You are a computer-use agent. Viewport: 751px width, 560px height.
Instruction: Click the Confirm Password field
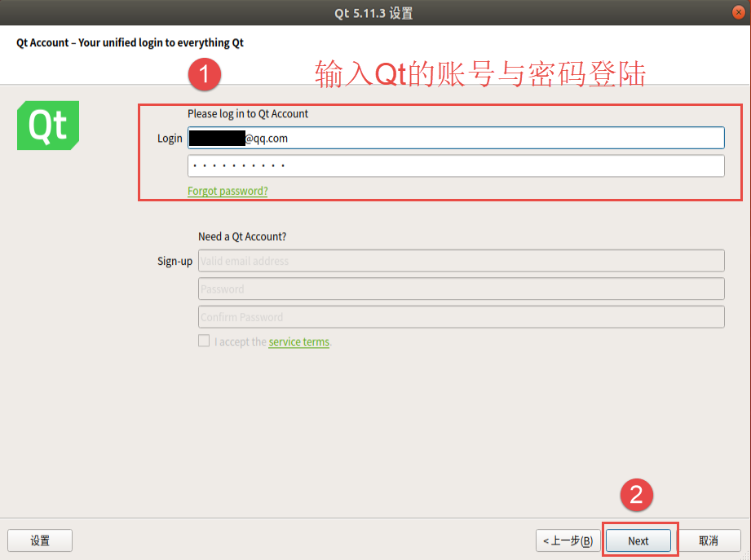pos(462,317)
